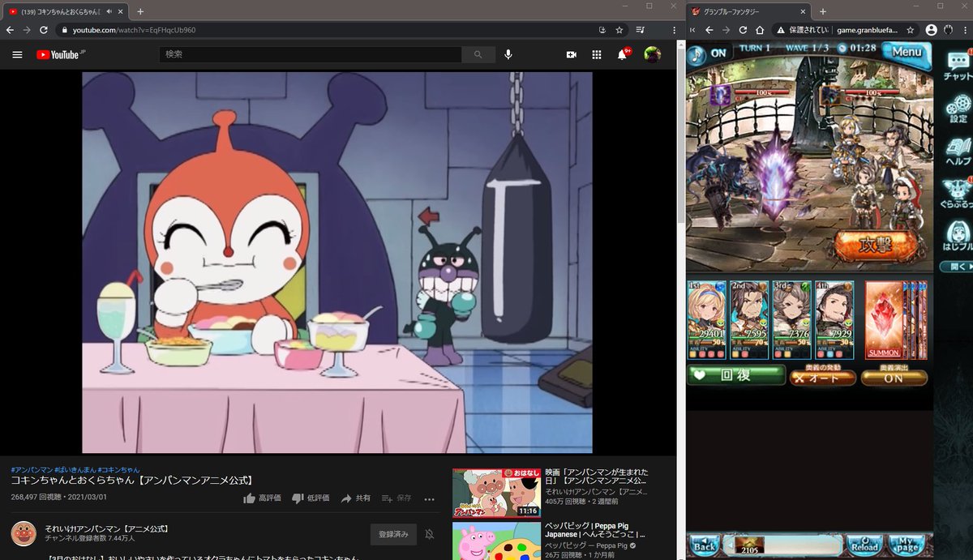Click the 登録済み subscribed button
The image size is (973, 560).
tap(394, 534)
